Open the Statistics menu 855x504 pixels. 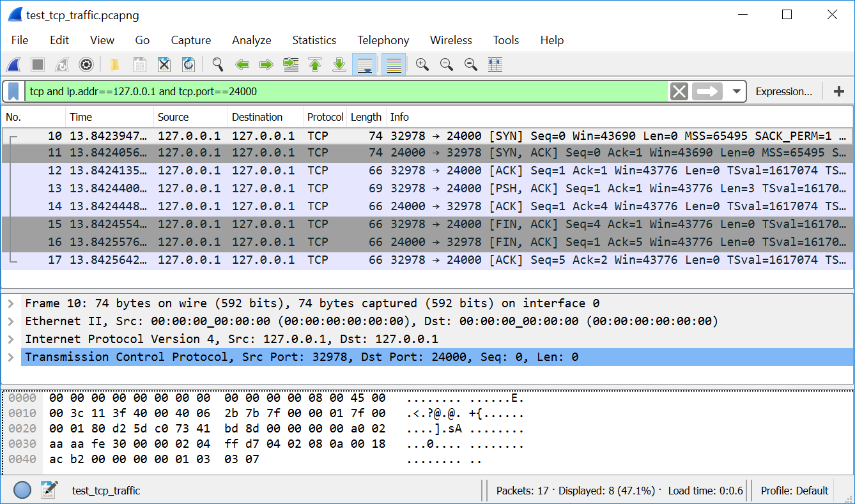314,40
